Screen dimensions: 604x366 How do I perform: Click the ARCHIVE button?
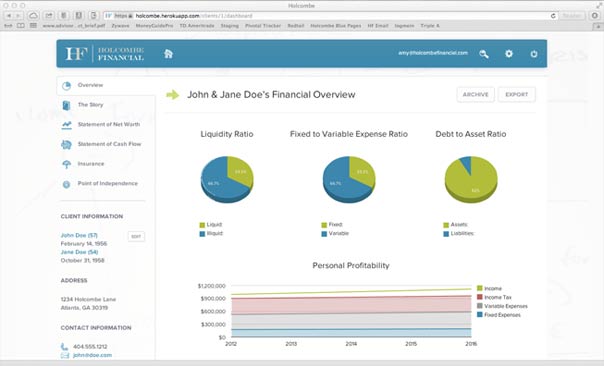tap(475, 94)
